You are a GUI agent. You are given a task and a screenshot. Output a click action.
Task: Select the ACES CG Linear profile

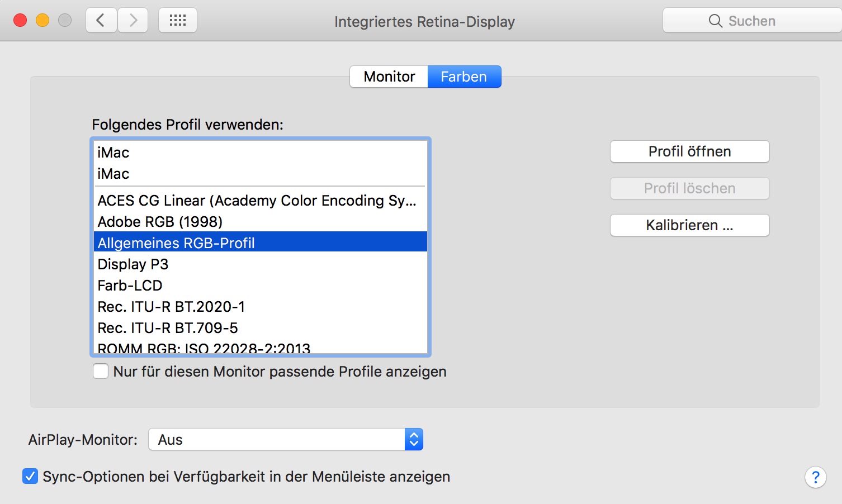pos(260,200)
